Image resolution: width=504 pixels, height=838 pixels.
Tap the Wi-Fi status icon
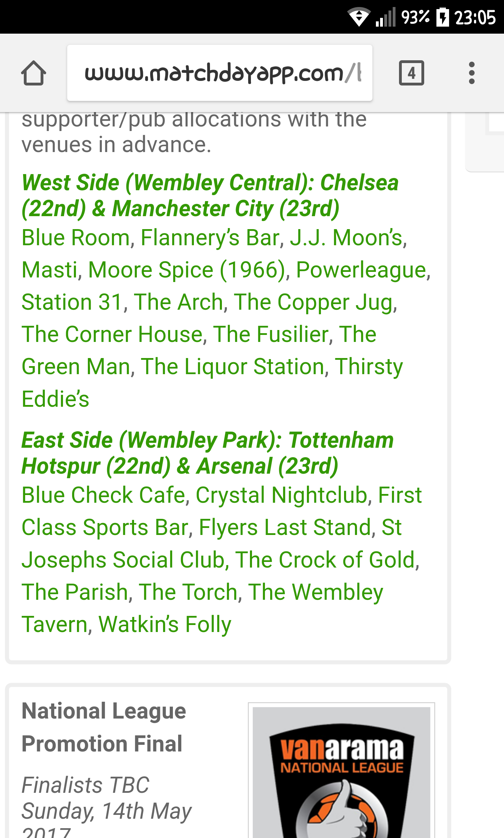click(x=359, y=17)
